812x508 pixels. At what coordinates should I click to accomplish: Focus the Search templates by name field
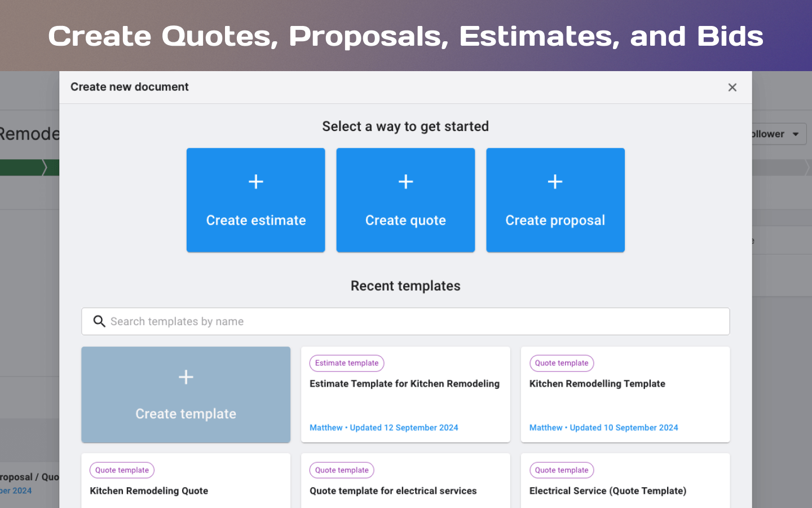[405, 321]
